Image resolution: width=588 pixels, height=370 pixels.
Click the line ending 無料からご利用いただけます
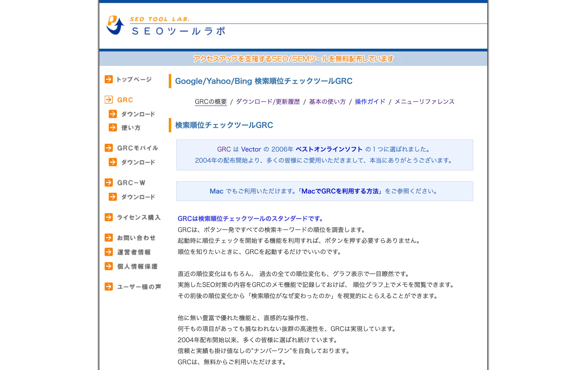click(x=232, y=362)
